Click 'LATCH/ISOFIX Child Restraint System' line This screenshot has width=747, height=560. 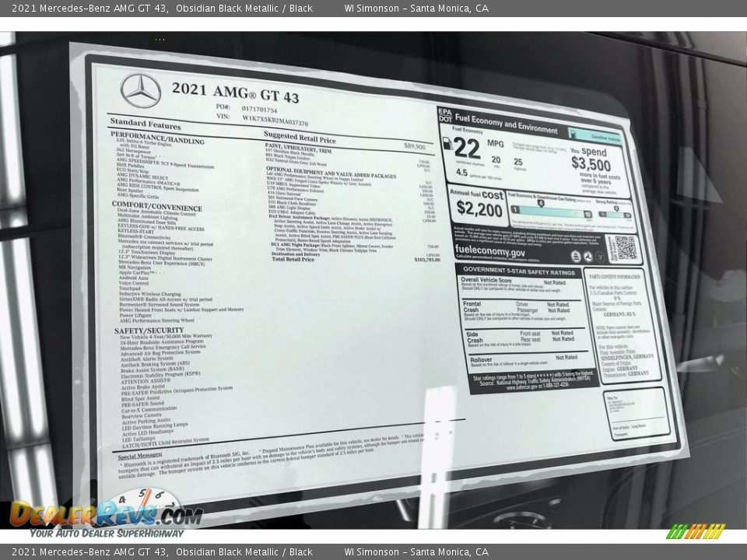tap(165, 443)
